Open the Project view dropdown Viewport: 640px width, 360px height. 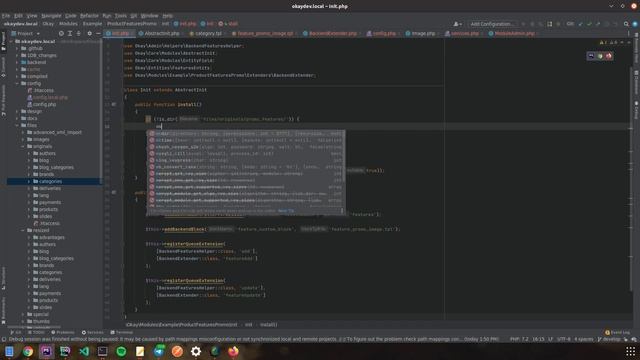(26, 33)
